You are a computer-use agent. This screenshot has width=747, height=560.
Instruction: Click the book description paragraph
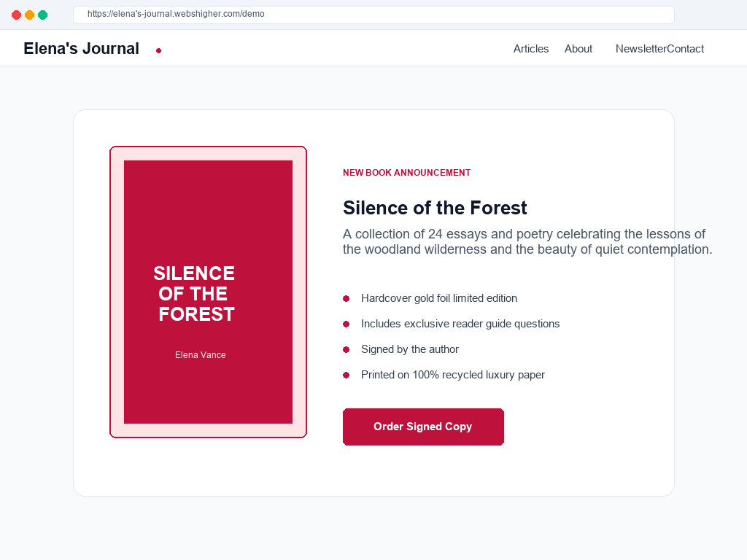[x=527, y=242]
